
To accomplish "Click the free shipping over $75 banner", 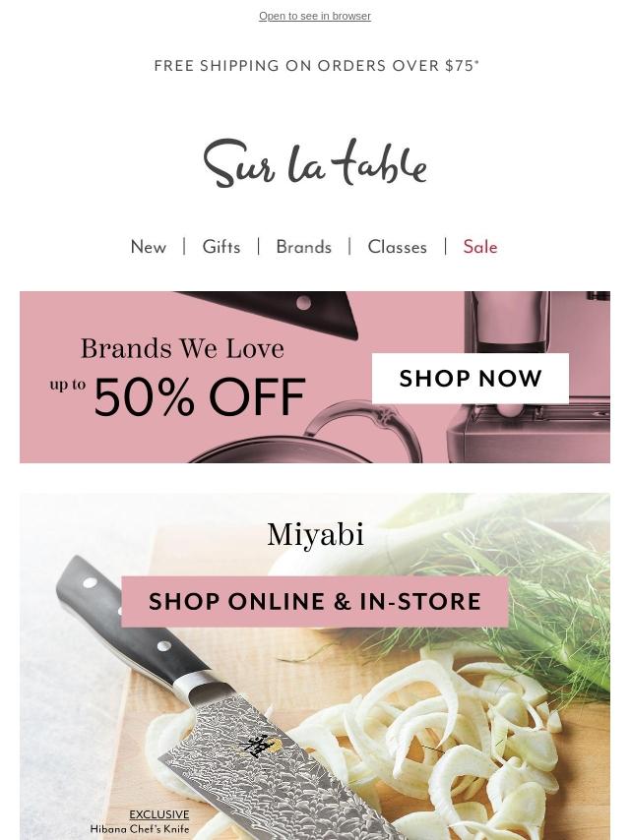I will [x=316, y=65].
